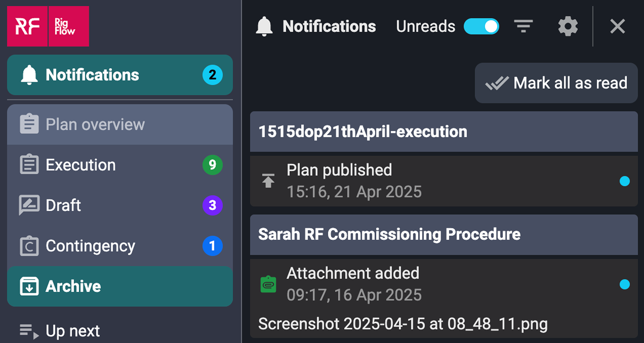Open notification settings via the gear icon
This screenshot has height=343, width=644.
pos(568,26)
